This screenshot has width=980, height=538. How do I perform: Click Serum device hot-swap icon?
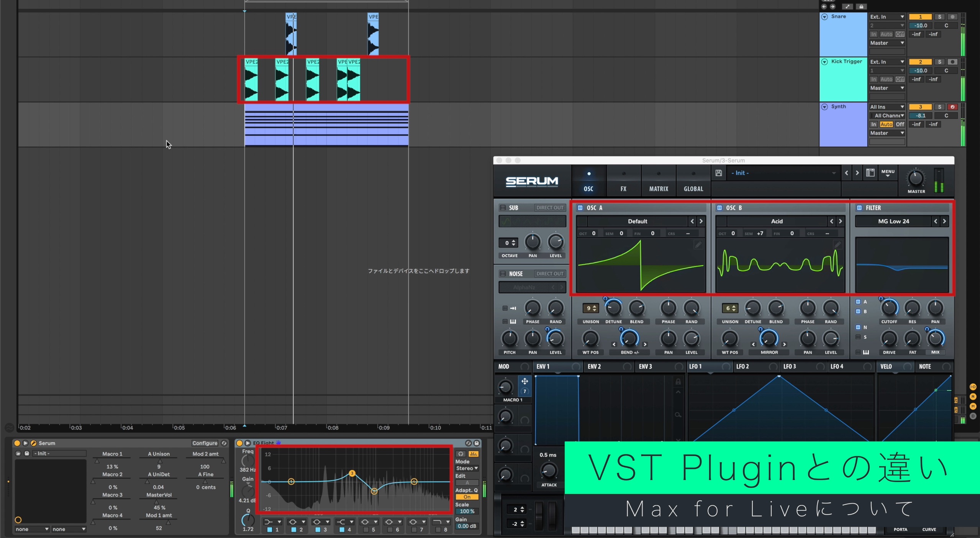click(x=224, y=443)
